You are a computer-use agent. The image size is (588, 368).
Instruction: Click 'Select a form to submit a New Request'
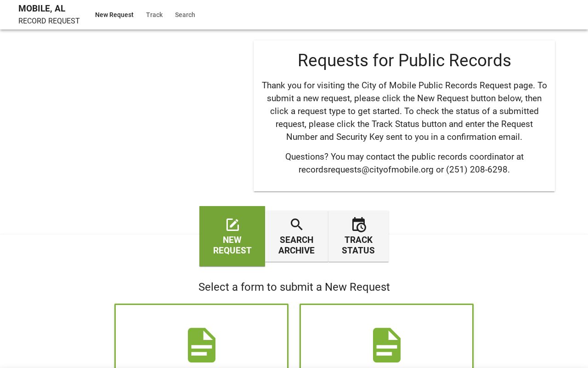coord(294,287)
